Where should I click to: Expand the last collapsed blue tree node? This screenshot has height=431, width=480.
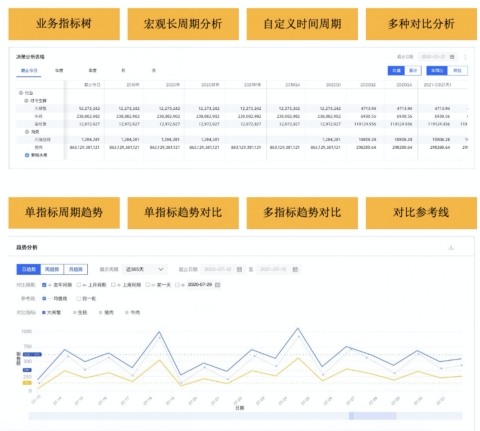[27, 155]
